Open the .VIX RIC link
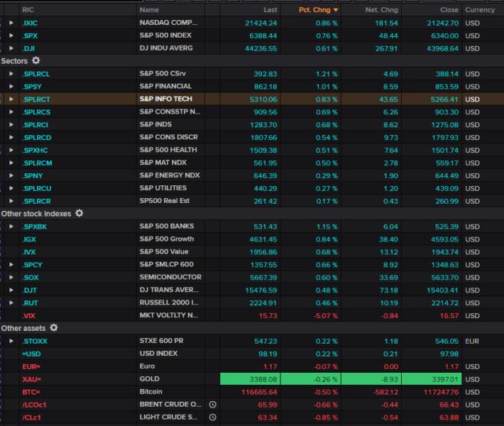 click(x=29, y=316)
